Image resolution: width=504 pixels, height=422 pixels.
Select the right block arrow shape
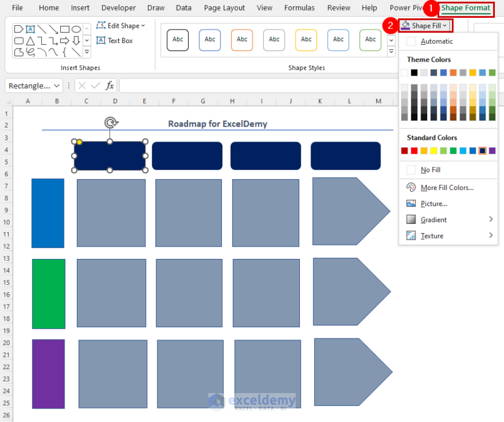[x=65, y=41]
